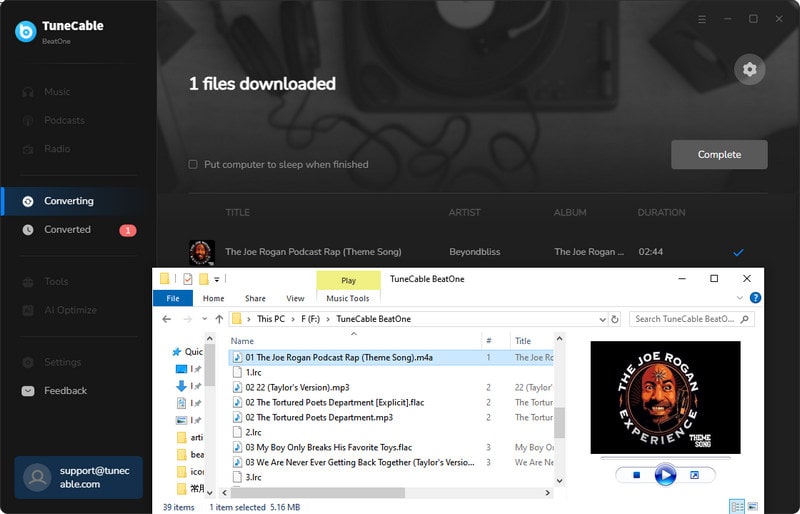Open the Home ribbon tab
This screenshot has height=514, width=800.
[213, 298]
